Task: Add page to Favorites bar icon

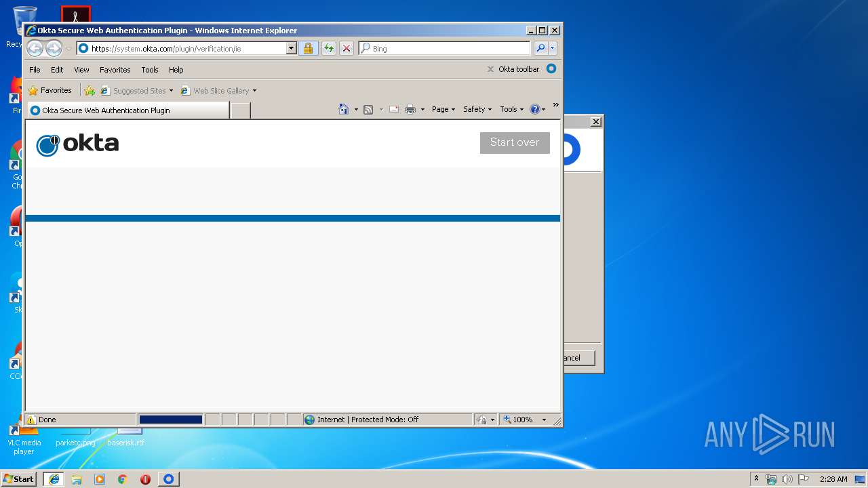Action: point(89,91)
